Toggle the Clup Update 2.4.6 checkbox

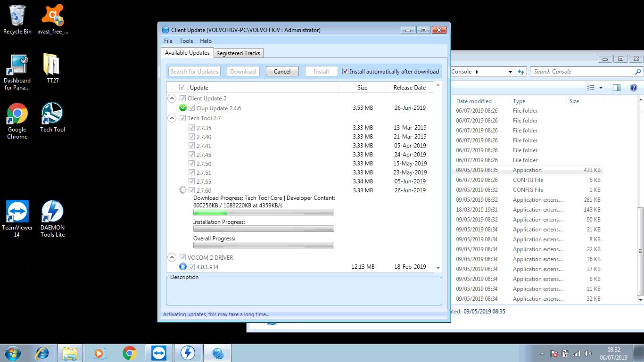(x=191, y=108)
